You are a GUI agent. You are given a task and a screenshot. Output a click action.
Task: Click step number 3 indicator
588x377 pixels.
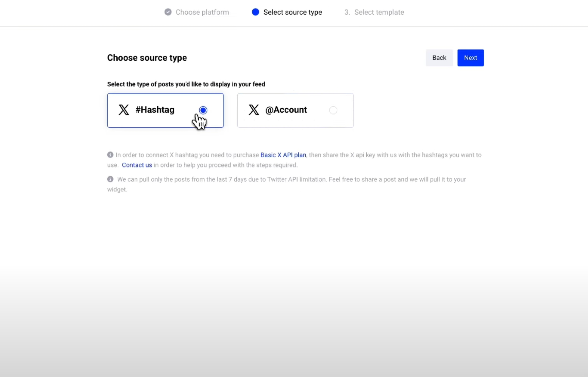click(347, 12)
